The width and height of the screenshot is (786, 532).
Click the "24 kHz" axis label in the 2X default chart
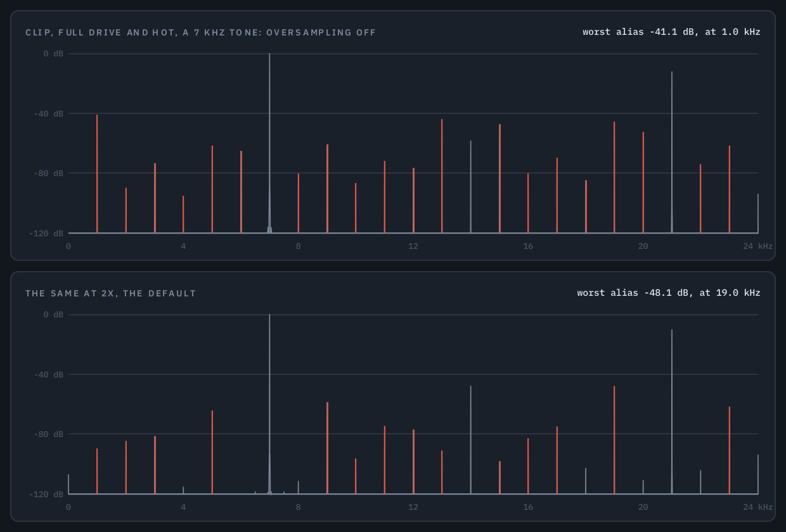pos(758,507)
